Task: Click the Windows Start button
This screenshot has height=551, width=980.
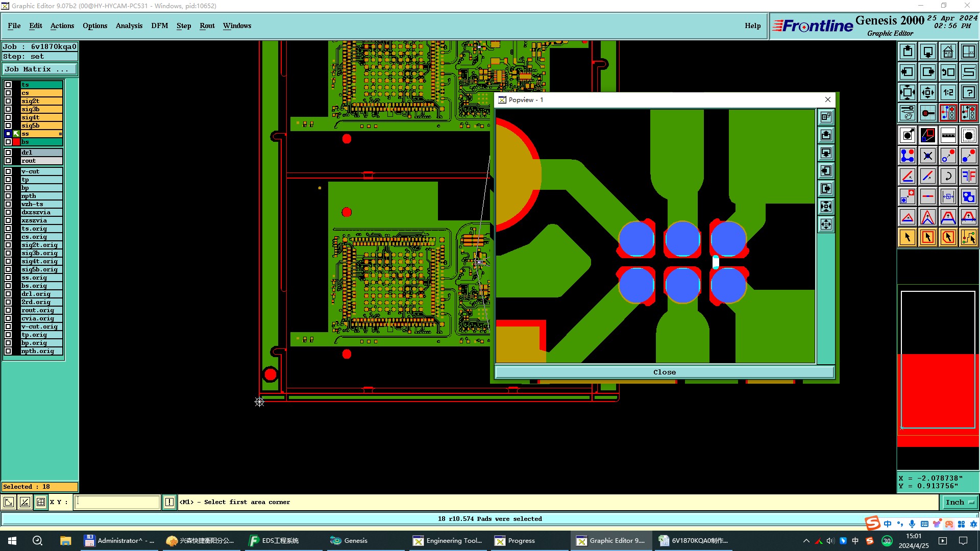Action: (12, 541)
